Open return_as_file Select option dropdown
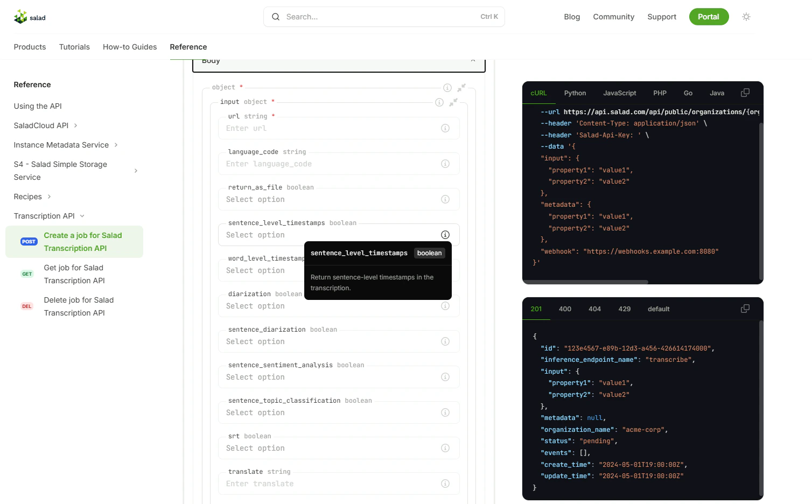 click(339, 199)
